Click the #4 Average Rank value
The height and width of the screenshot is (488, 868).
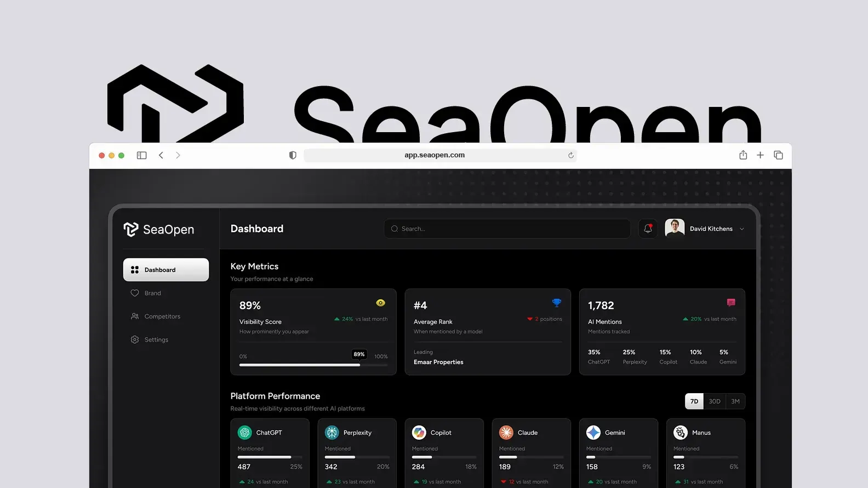pyautogui.click(x=420, y=305)
